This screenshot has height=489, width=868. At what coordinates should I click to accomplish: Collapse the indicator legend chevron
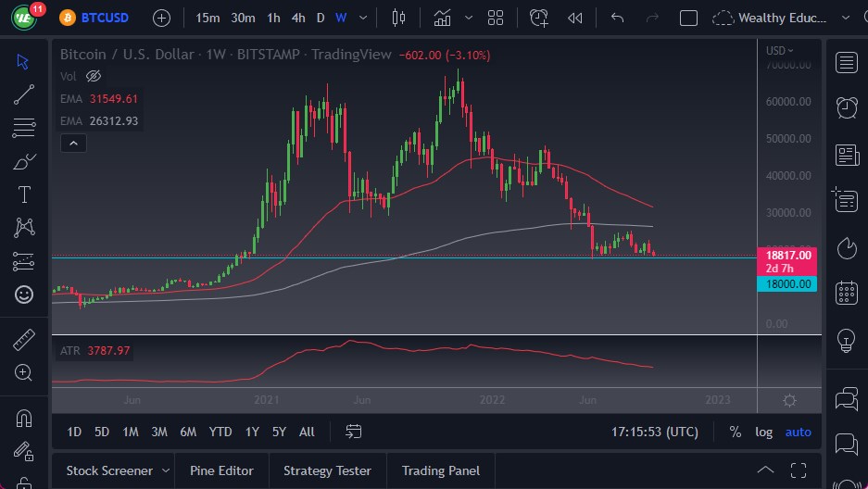(72, 143)
